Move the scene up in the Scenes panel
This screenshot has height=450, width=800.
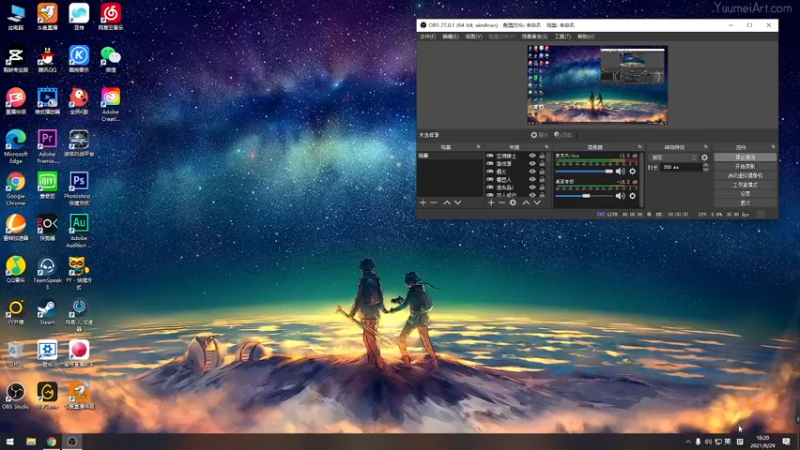[x=447, y=203]
